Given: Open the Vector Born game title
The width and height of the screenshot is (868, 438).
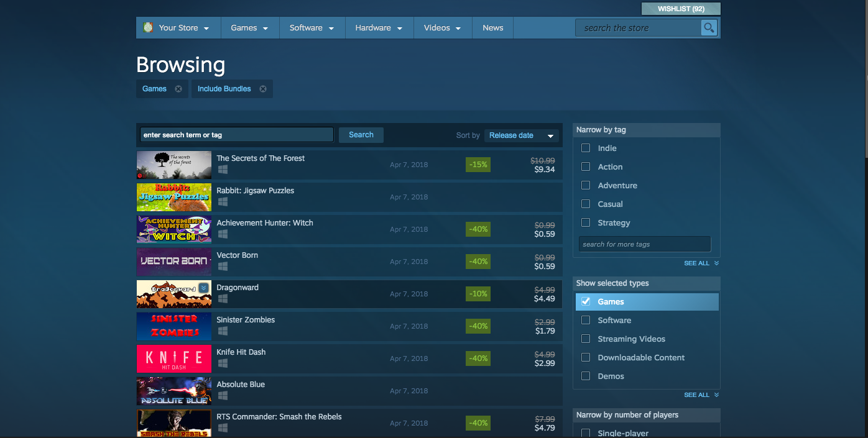Looking at the screenshot, I should (238, 255).
